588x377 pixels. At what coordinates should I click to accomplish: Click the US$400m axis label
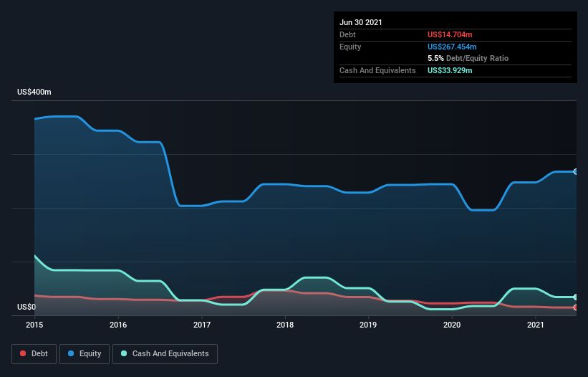34,92
